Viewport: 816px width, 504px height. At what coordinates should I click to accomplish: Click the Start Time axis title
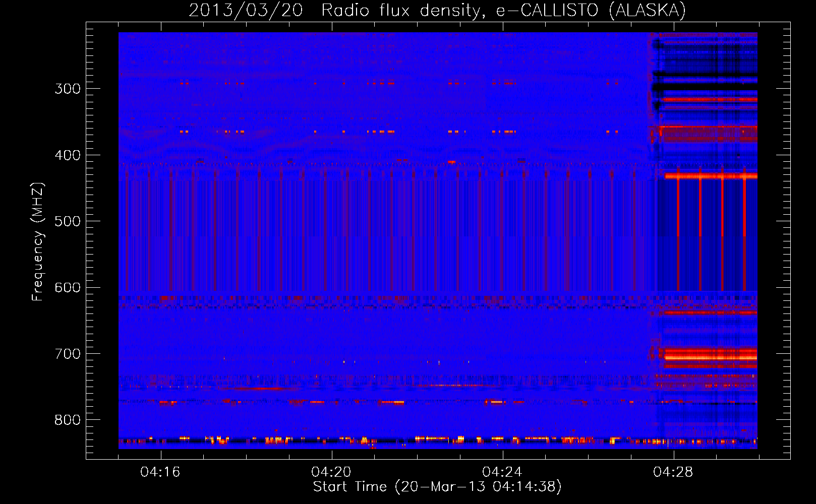click(x=437, y=487)
